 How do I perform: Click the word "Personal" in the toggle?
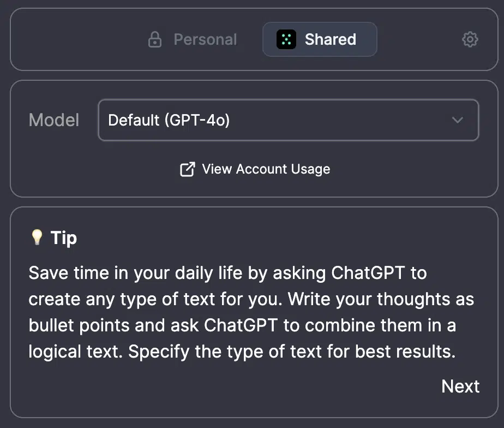pos(205,39)
